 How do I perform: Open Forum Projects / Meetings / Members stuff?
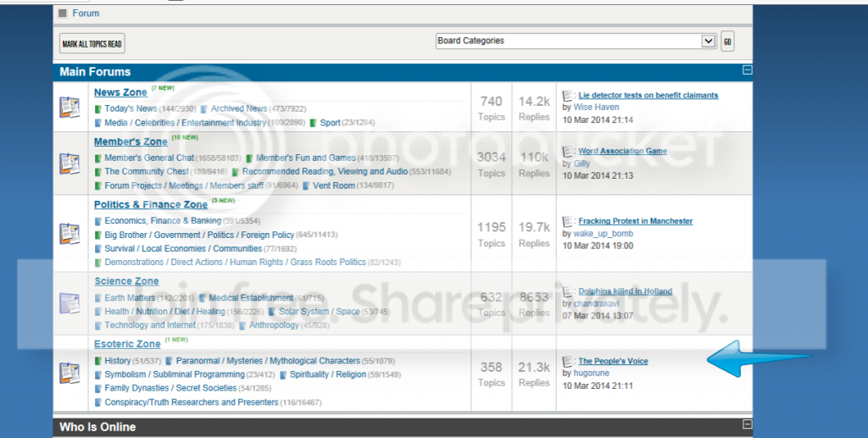[184, 186]
